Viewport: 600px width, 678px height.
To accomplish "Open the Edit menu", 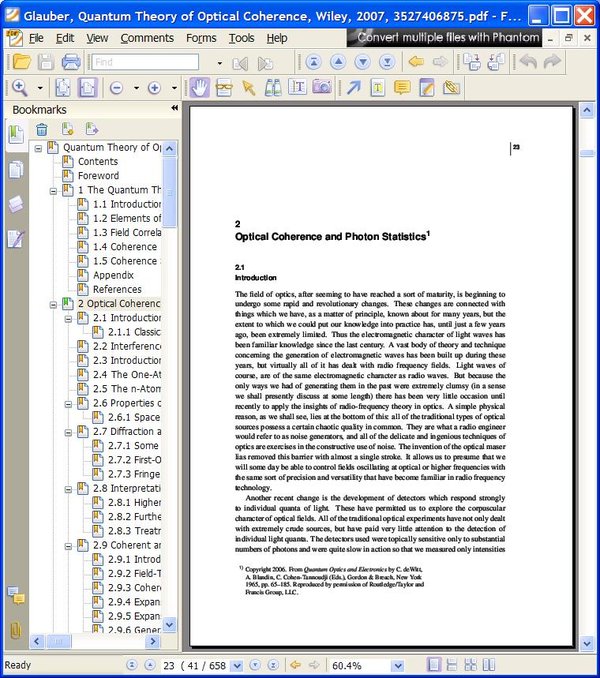I will [x=65, y=38].
